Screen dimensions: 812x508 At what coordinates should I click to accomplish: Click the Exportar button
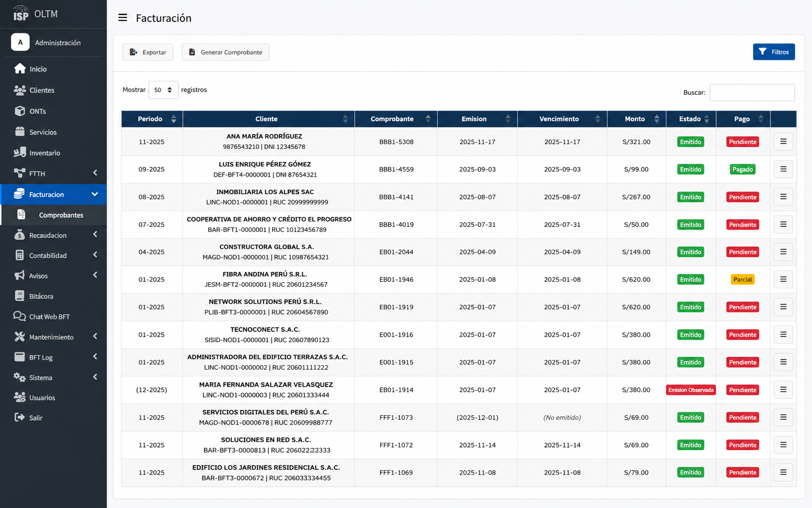tap(148, 52)
